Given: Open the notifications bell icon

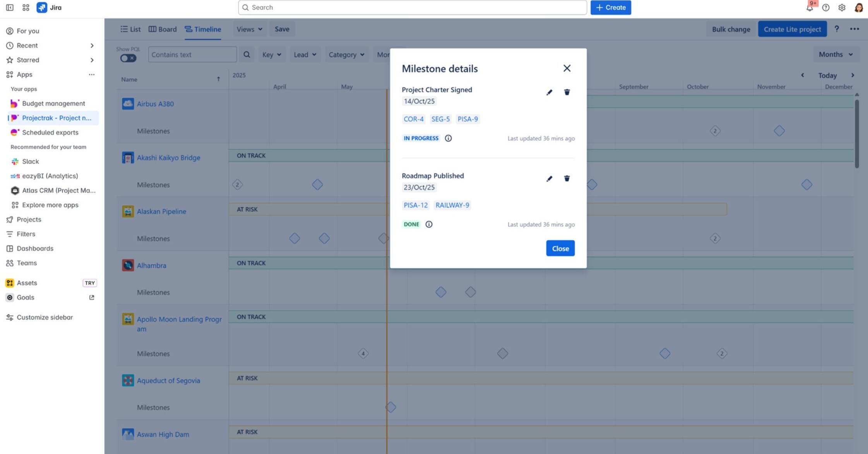Looking at the screenshot, I should point(810,7).
